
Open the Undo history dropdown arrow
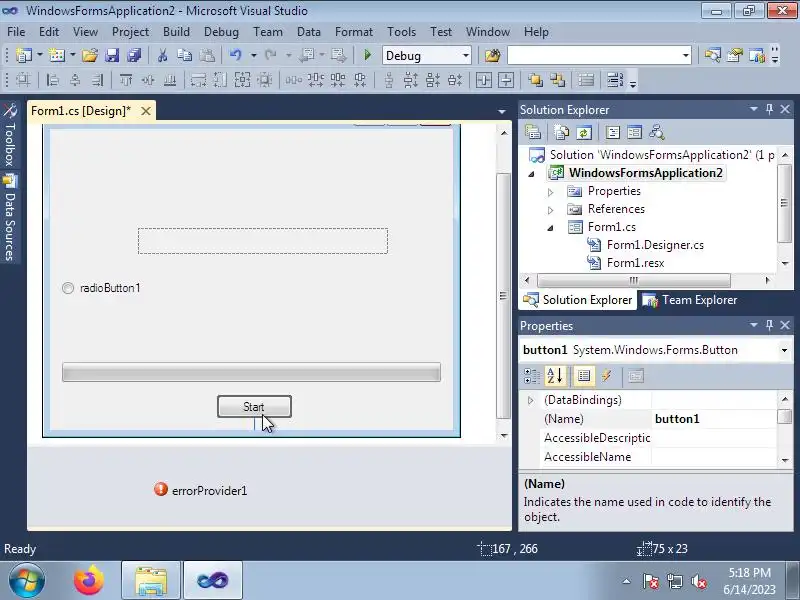coord(253,55)
